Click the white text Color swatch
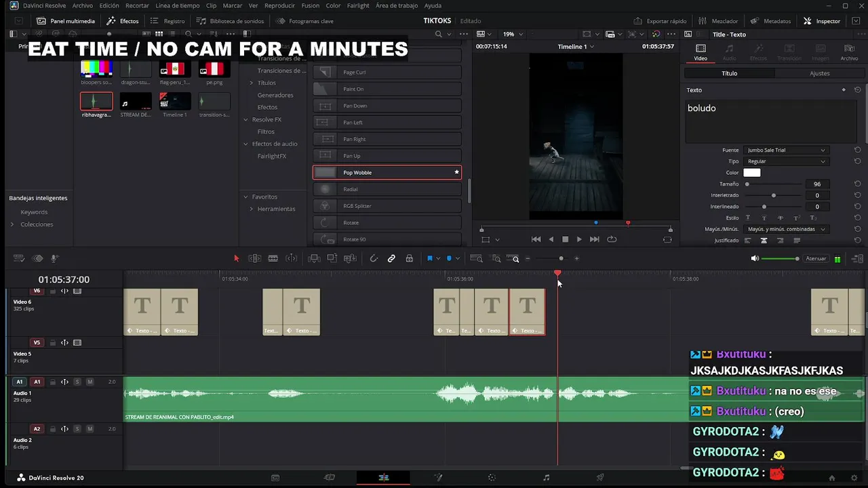The image size is (868, 488). click(x=752, y=173)
